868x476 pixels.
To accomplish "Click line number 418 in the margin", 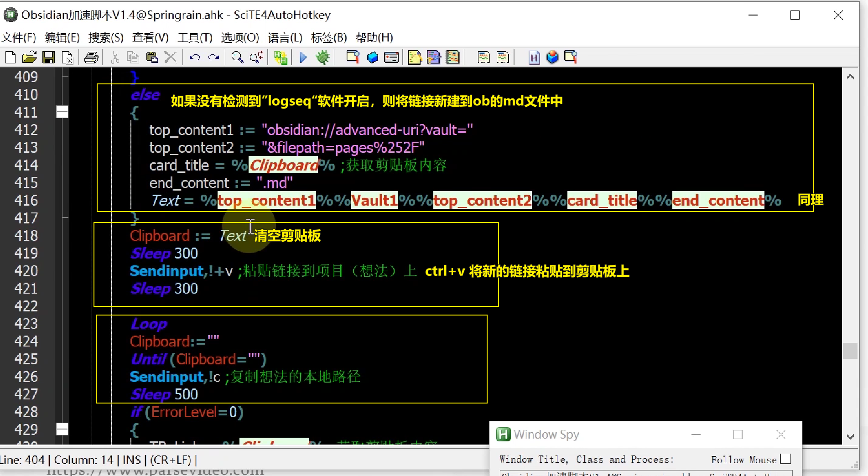I will point(26,235).
